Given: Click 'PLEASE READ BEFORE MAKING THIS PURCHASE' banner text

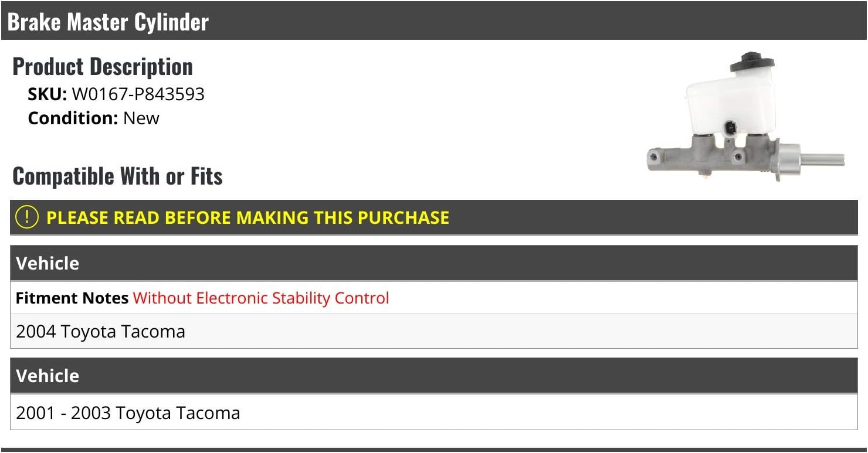Looking at the screenshot, I should [x=247, y=217].
